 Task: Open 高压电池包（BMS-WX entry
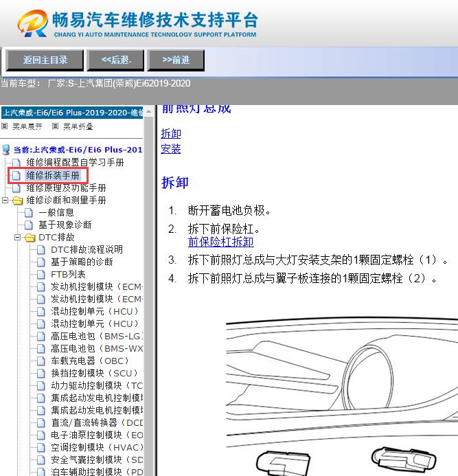pos(97,348)
